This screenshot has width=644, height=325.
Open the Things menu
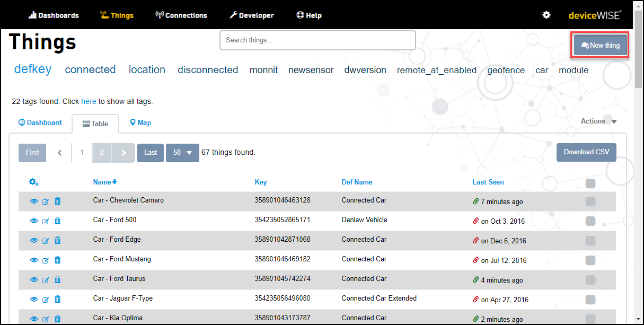coord(117,15)
